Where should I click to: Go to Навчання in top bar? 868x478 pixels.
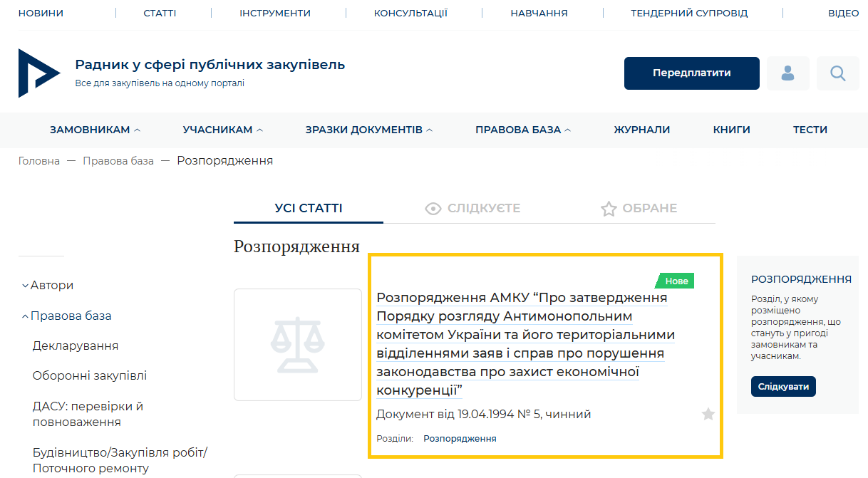(539, 13)
